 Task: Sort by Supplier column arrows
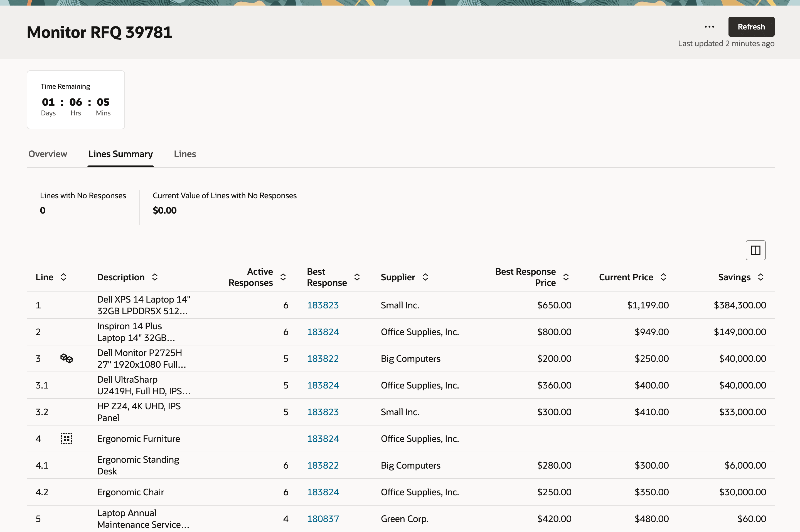pyautogui.click(x=425, y=277)
